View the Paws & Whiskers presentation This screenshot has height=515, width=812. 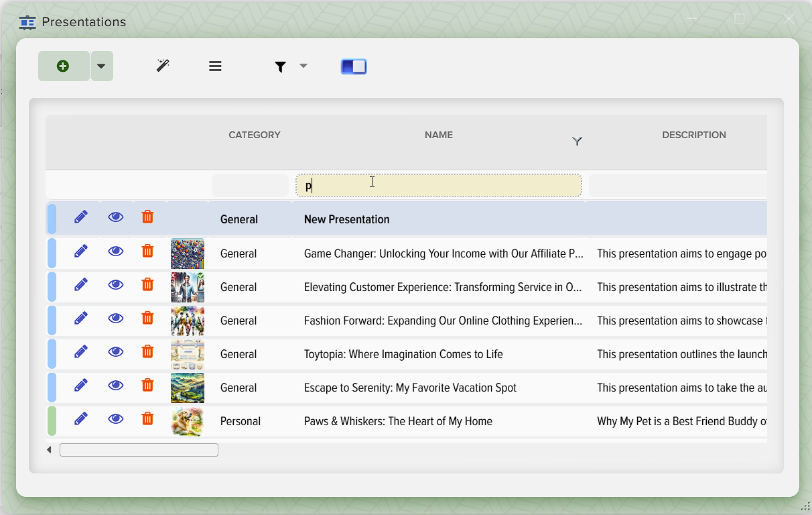click(116, 419)
